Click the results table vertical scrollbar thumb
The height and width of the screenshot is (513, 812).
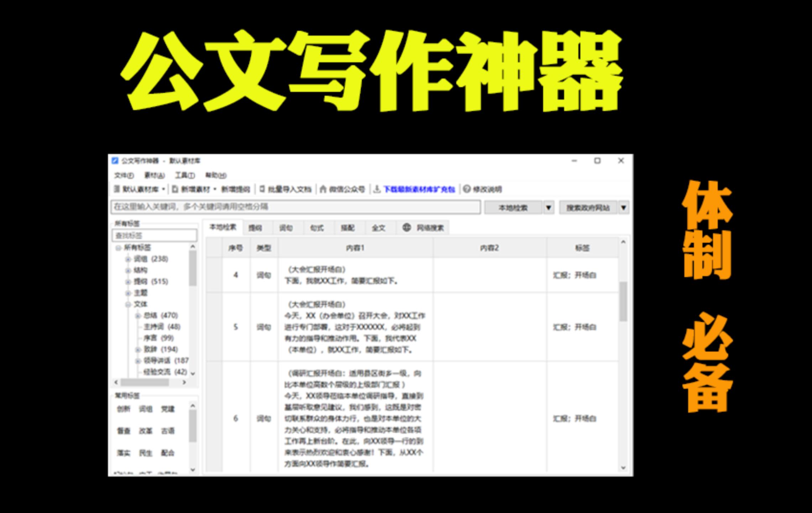click(623, 301)
